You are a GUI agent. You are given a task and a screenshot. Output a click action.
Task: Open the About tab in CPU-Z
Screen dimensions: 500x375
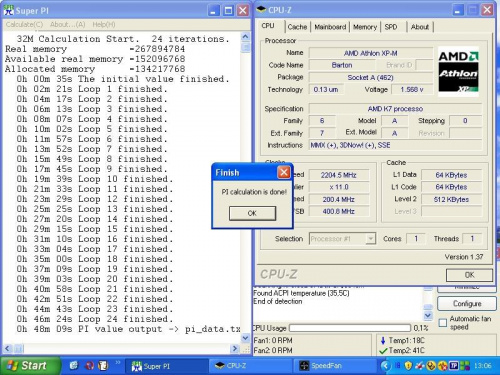[420, 27]
